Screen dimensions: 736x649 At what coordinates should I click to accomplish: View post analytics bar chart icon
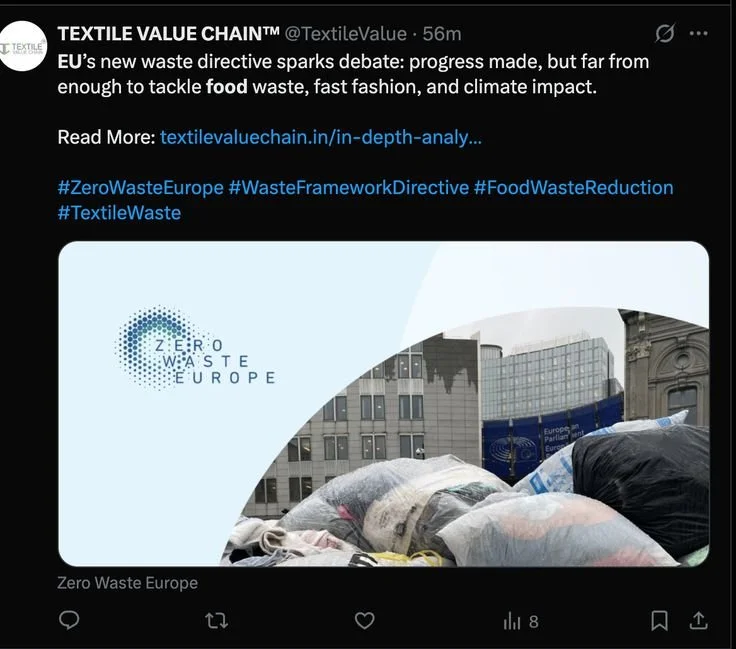512,621
